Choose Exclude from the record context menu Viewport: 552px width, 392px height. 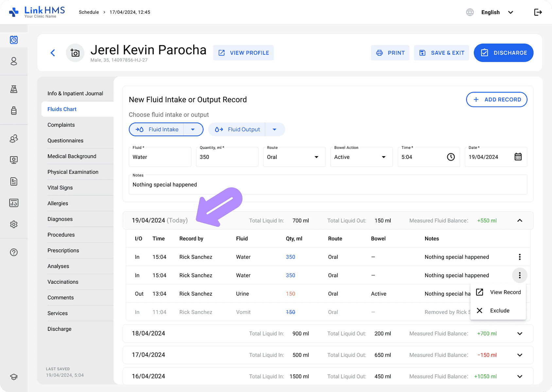[499, 311]
